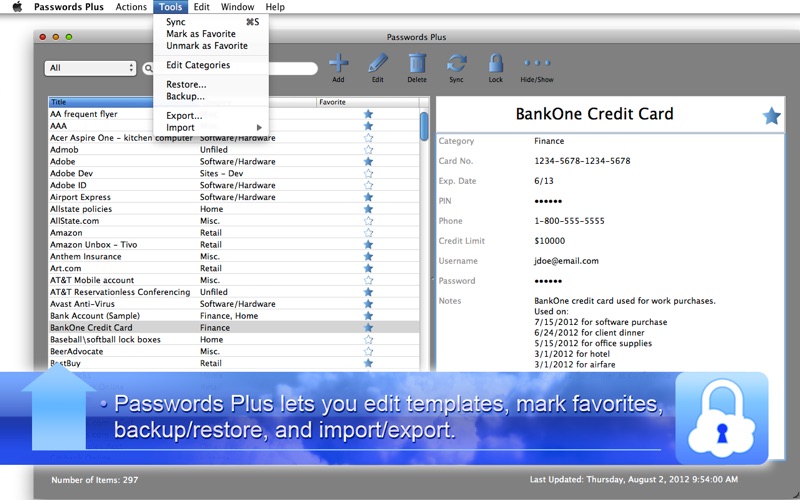Click the $10000 credit limit value
The image size is (800, 500).
(x=549, y=241)
